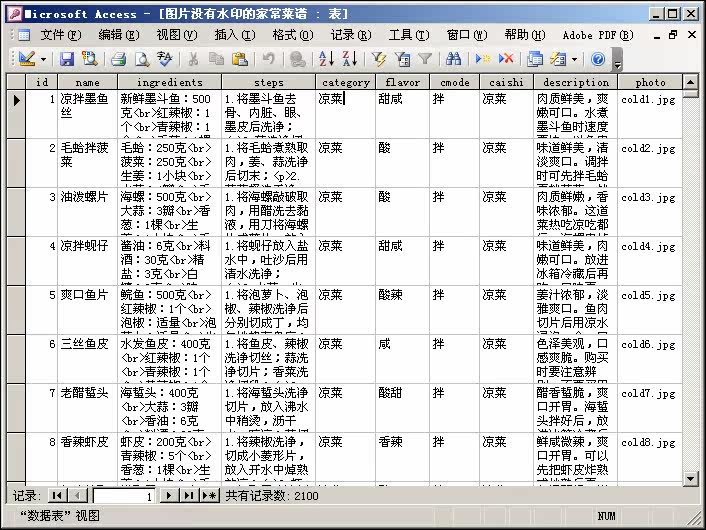The height and width of the screenshot is (530, 706).
Task: Click the File Search icon
Action: (x=90, y=59)
